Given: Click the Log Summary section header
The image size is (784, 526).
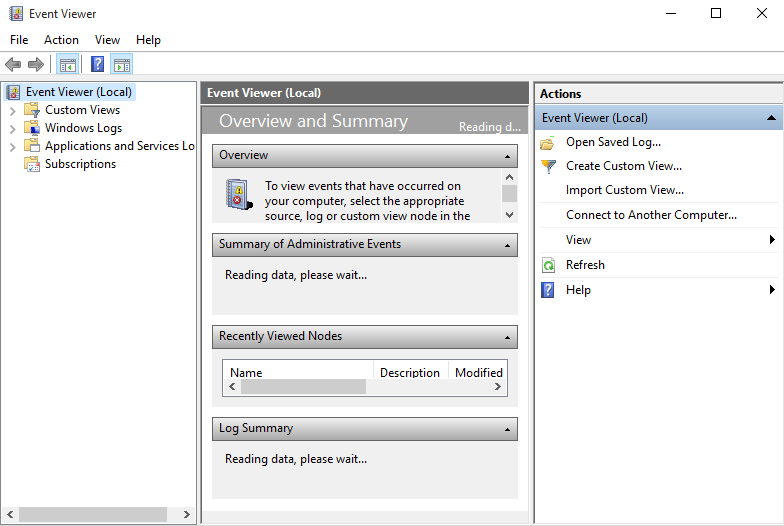Looking at the screenshot, I should tap(364, 429).
